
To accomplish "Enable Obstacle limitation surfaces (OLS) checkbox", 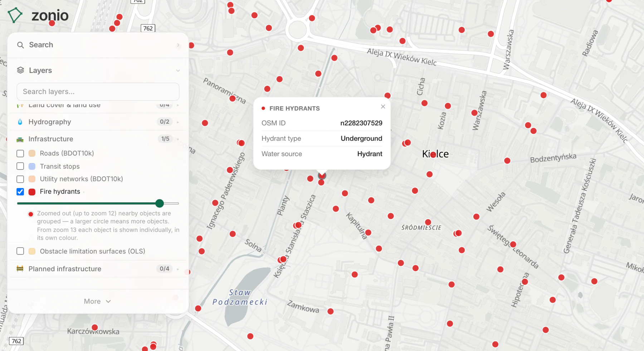I will [20, 251].
